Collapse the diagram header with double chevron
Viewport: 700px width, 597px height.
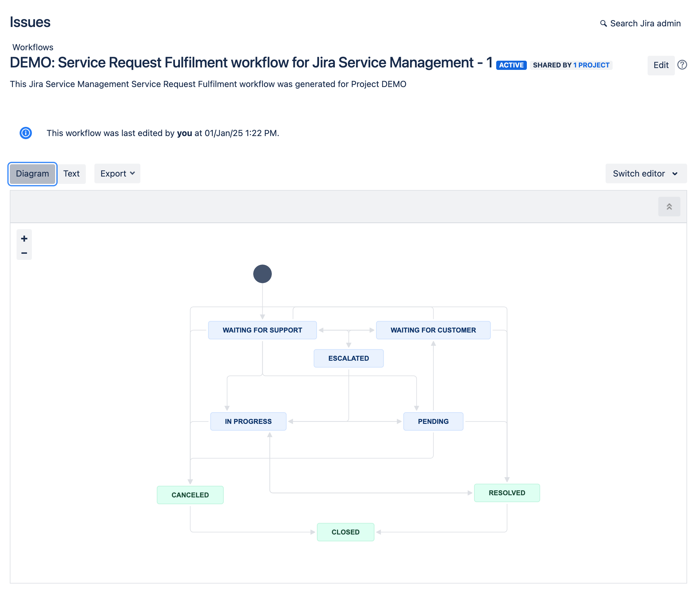669,207
